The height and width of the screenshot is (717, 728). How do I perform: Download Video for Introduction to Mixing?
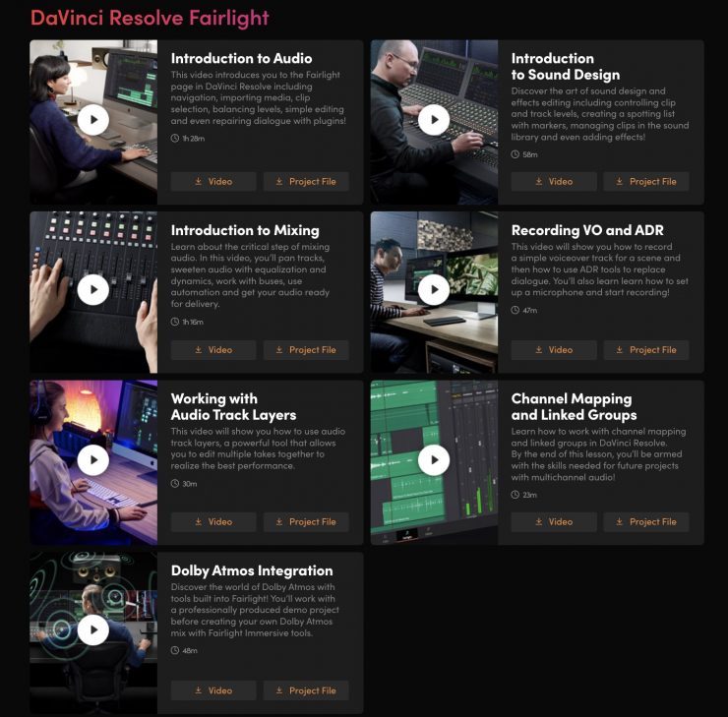pyautogui.click(x=213, y=350)
